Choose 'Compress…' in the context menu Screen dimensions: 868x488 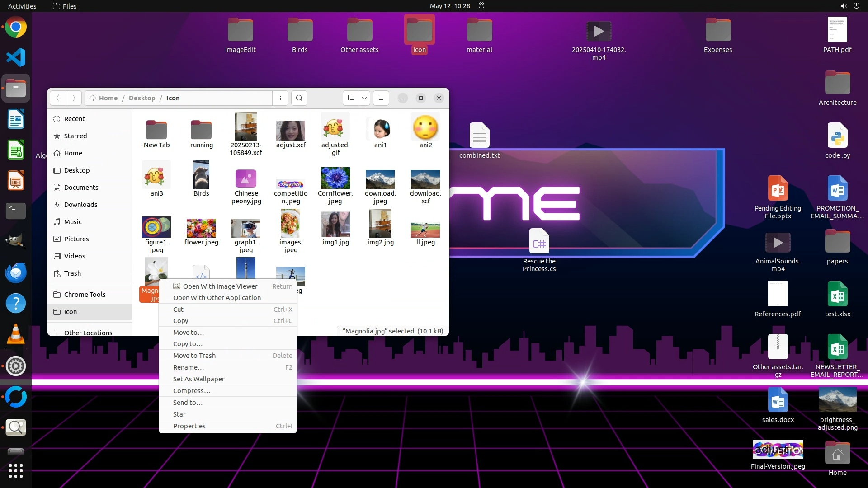click(x=191, y=391)
